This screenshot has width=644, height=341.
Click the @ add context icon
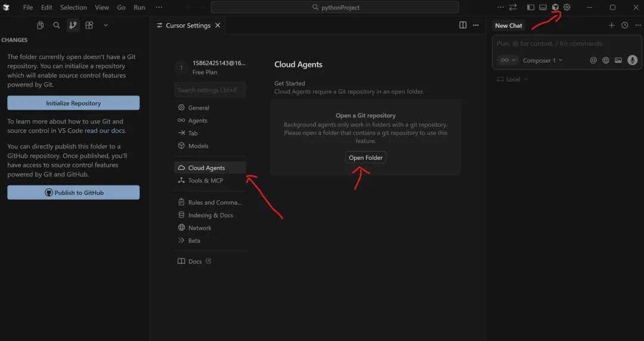[x=593, y=60]
